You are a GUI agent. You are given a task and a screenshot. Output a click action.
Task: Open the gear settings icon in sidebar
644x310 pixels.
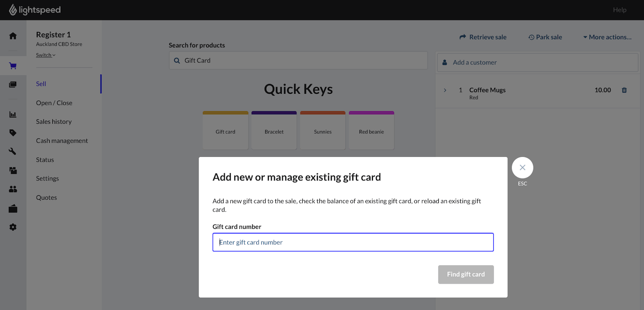pyautogui.click(x=13, y=227)
